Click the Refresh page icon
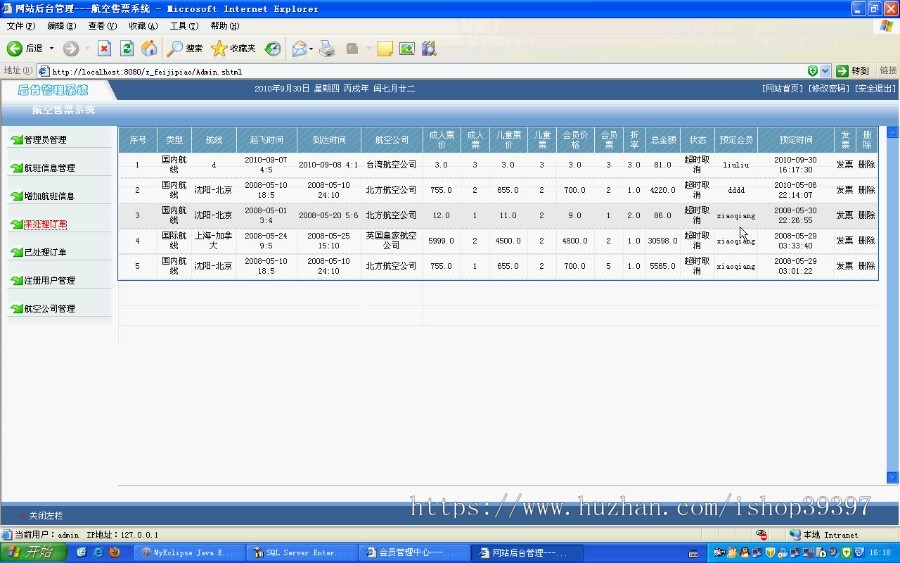 (127, 49)
